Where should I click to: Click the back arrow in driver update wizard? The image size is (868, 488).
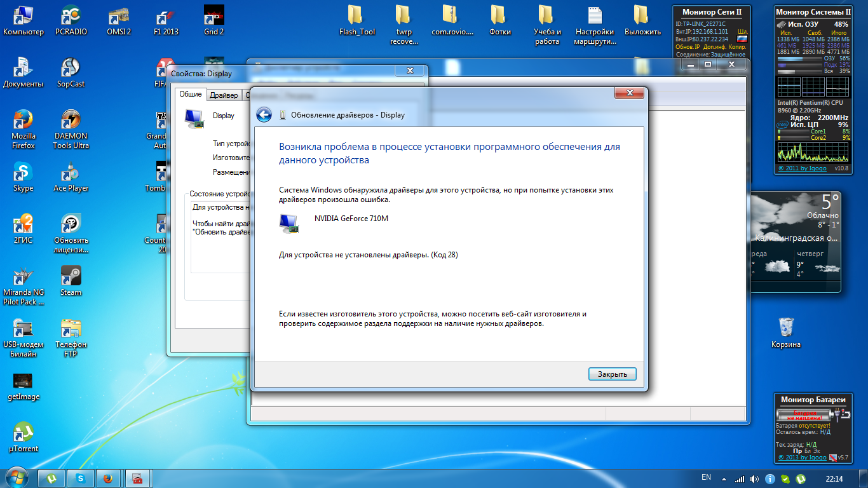click(x=264, y=115)
